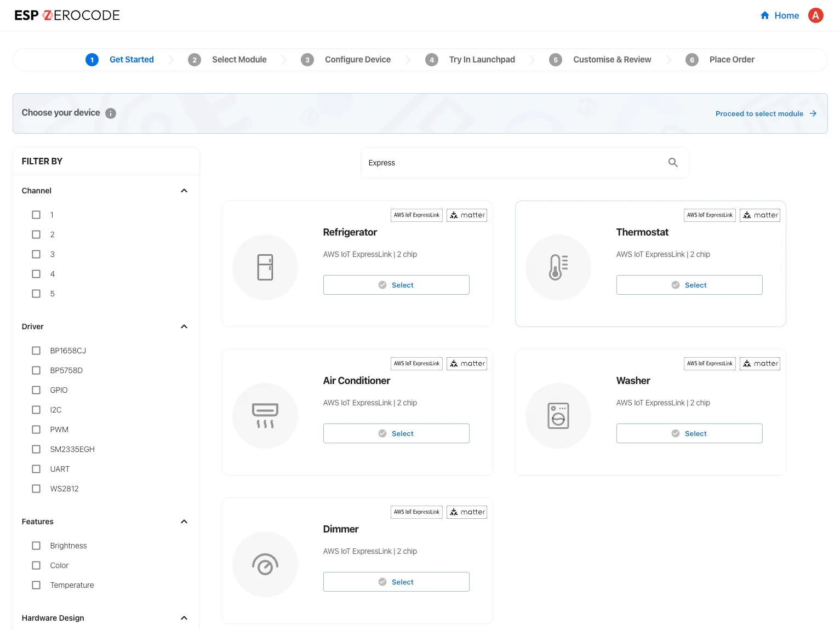Collapse the Channel filter section
The image size is (840, 630).
tap(184, 191)
